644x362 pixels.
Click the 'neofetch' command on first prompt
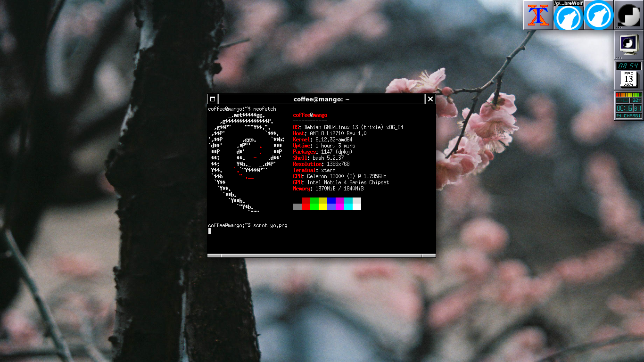click(x=264, y=109)
